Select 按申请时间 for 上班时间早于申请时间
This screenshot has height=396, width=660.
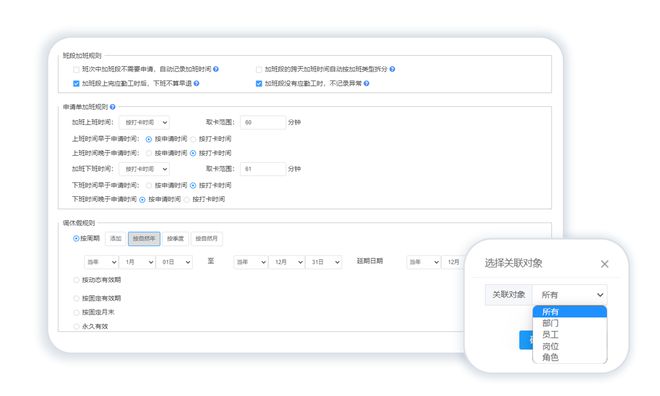(x=149, y=139)
